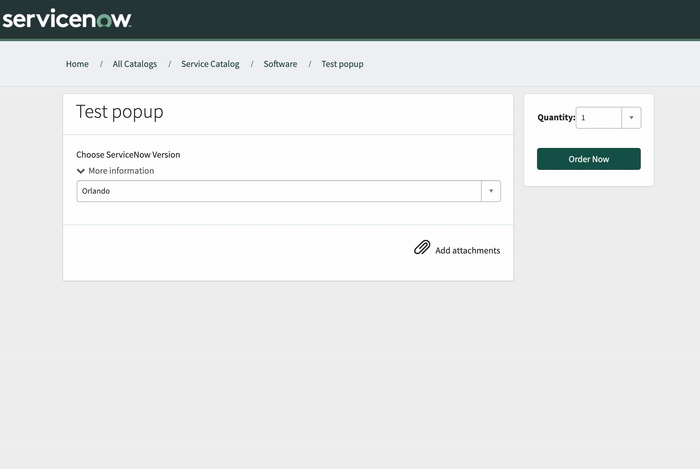Collapse the More information chevron arrow
700x469 pixels.
point(81,171)
